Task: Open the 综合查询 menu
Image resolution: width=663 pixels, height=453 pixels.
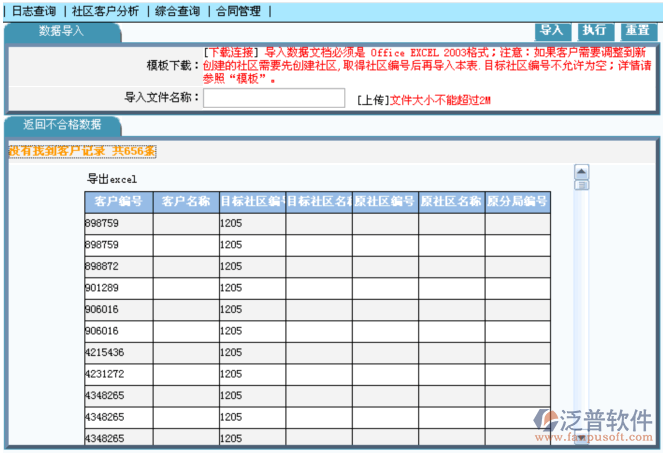Action: pyautogui.click(x=177, y=11)
